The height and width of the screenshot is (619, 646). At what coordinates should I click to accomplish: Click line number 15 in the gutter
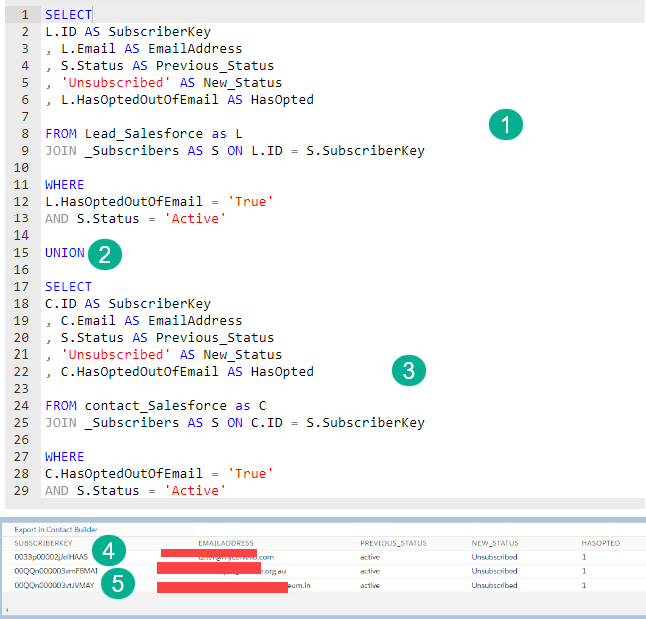[21, 252]
